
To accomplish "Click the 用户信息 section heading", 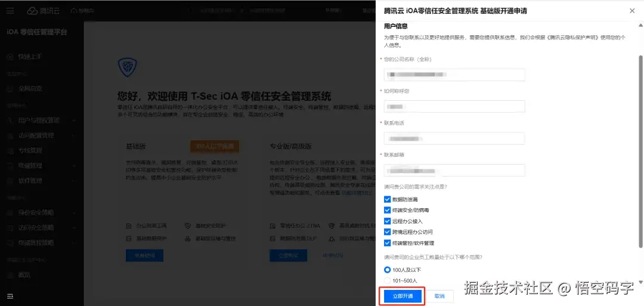I will pyautogui.click(x=395, y=26).
